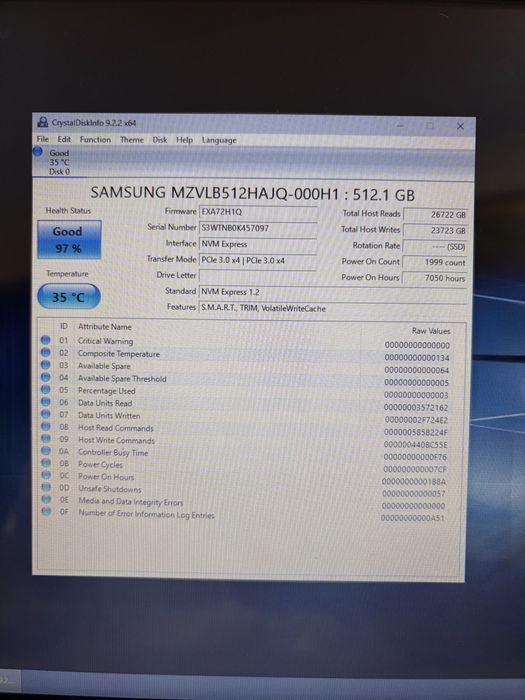Click the Total Host Writes value 23723 GB
Screen dimensions: 525x700
click(435, 231)
